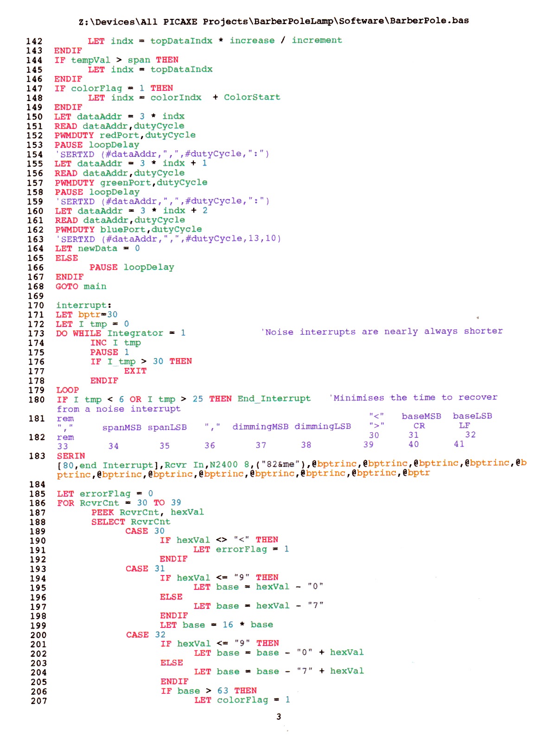
Task: Click the End_Interrupt label on line 180
Action: tap(274, 399)
